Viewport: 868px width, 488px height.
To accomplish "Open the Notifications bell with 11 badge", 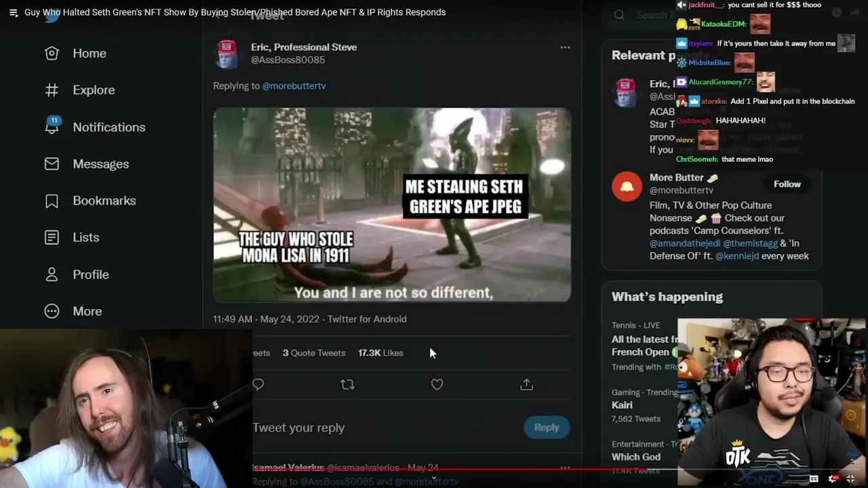I will click(52, 126).
